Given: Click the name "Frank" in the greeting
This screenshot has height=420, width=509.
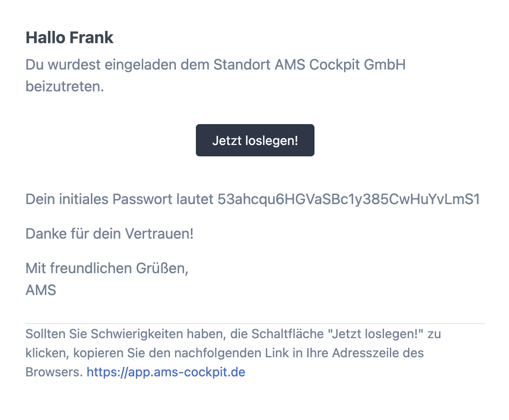Looking at the screenshot, I should pos(91,37).
